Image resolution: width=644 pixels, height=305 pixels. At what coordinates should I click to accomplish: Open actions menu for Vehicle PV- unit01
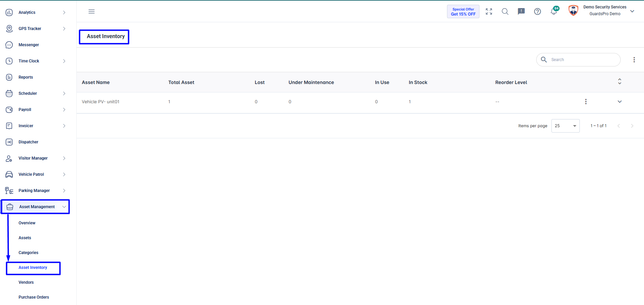tap(586, 102)
